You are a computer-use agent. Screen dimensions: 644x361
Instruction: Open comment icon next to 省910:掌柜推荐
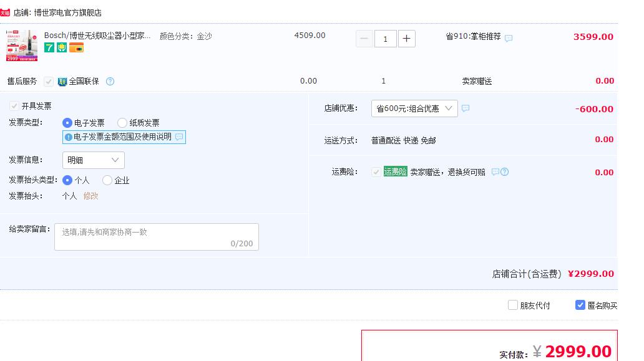click(509, 38)
